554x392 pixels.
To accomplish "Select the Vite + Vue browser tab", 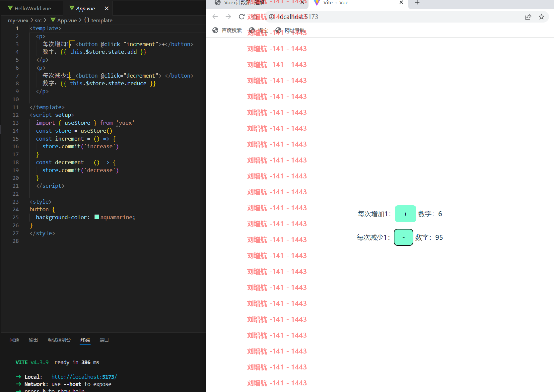I will (358, 3).
